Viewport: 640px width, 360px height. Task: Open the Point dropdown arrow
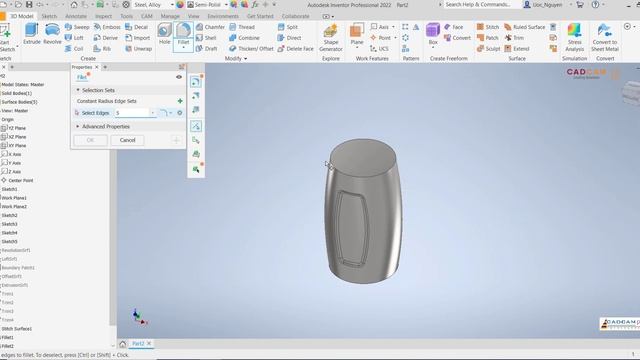tap(395, 38)
